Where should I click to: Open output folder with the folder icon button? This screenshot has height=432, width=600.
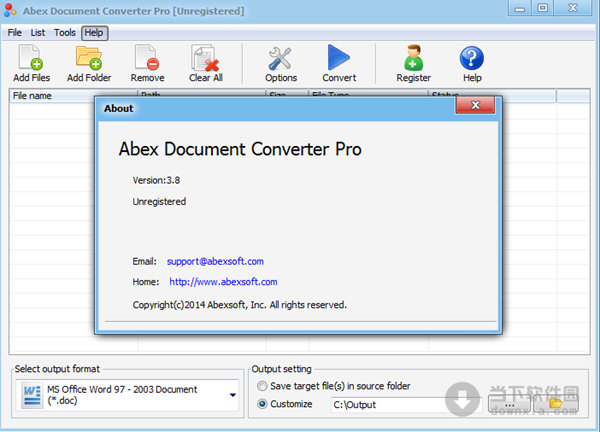[556, 403]
